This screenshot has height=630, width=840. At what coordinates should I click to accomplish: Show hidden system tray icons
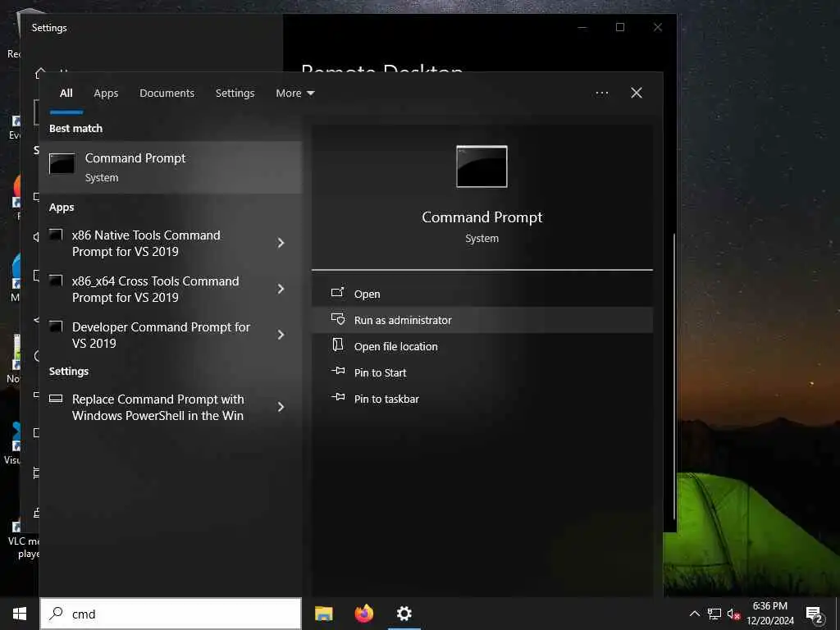[694, 614]
